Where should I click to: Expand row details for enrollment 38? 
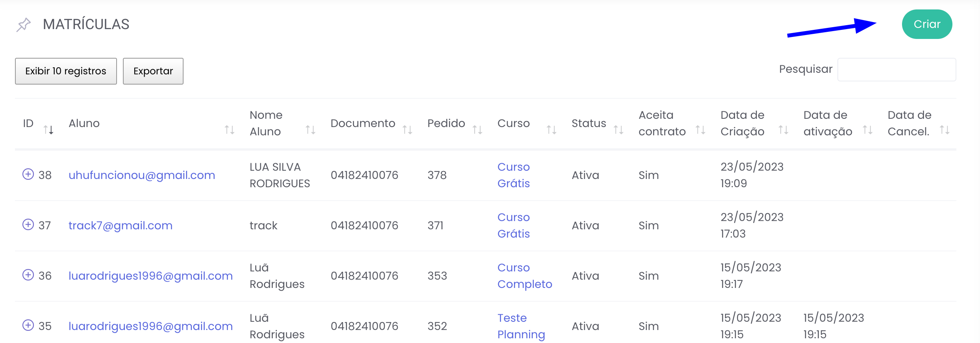coord(28,174)
